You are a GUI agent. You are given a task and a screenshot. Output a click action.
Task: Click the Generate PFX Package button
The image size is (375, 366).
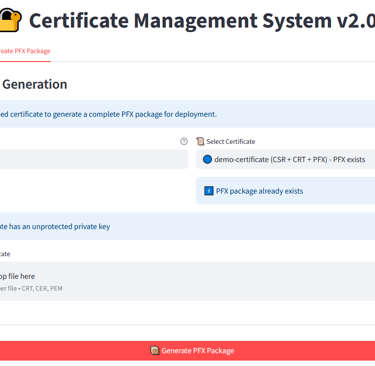pos(187,350)
